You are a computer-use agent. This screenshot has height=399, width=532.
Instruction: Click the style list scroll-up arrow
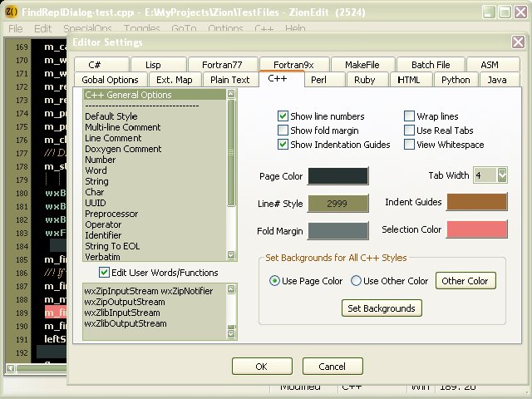click(x=231, y=94)
